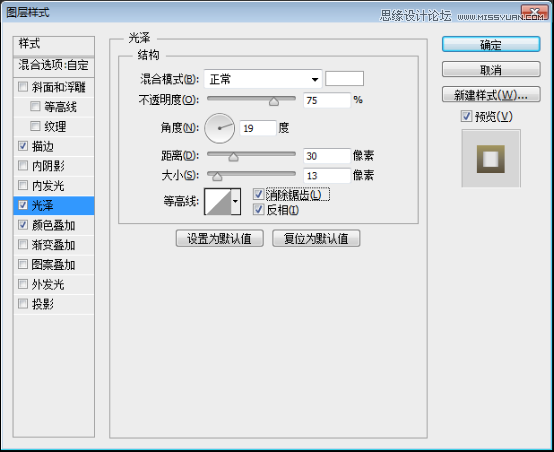Select the 描边 style row
The width and height of the screenshot is (554, 452).
coord(54,146)
